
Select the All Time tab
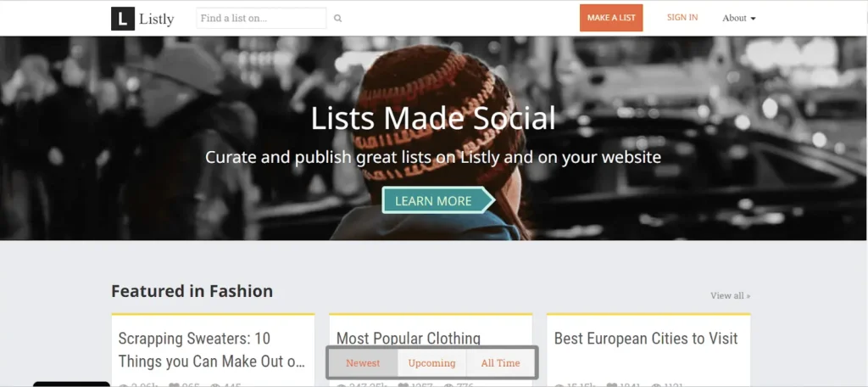pyautogui.click(x=500, y=363)
